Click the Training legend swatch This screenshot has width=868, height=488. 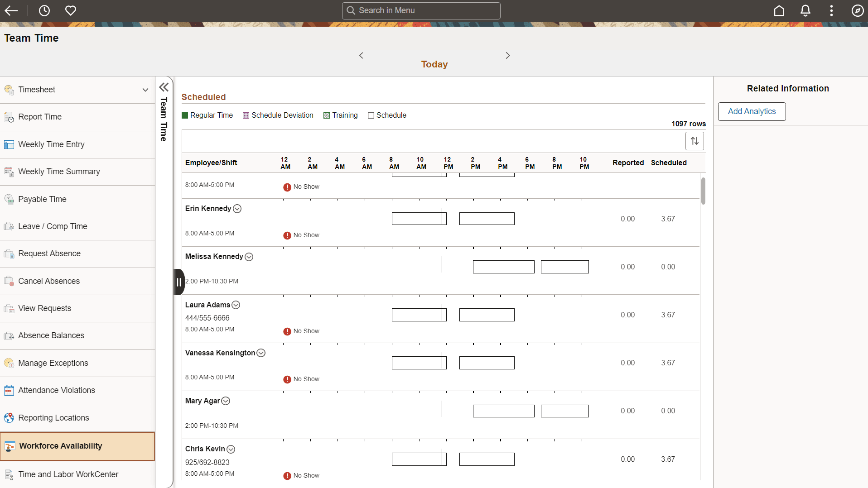327,115
